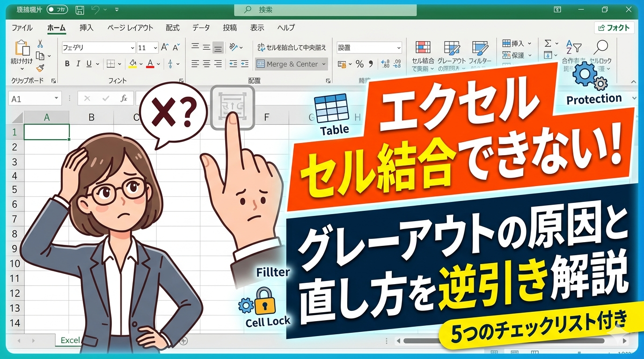Expand the fill color dropdown arrow
This screenshot has height=359, width=644.
(x=140, y=64)
